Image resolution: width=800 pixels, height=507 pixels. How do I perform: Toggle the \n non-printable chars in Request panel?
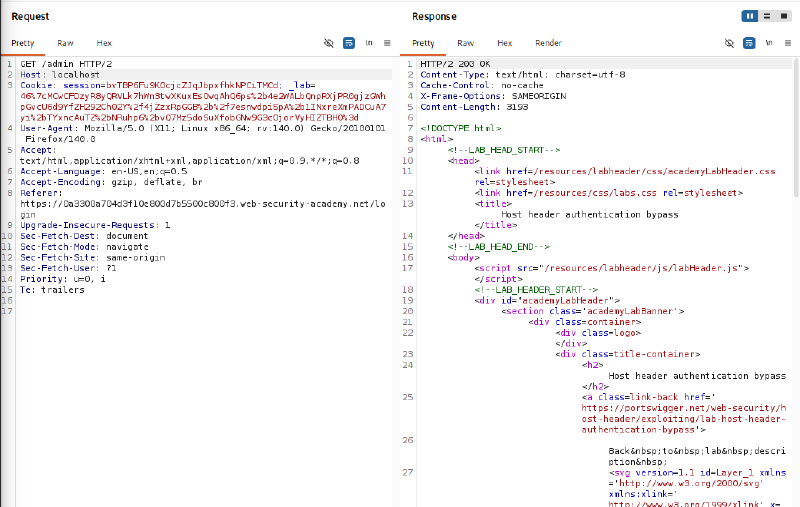(369, 43)
